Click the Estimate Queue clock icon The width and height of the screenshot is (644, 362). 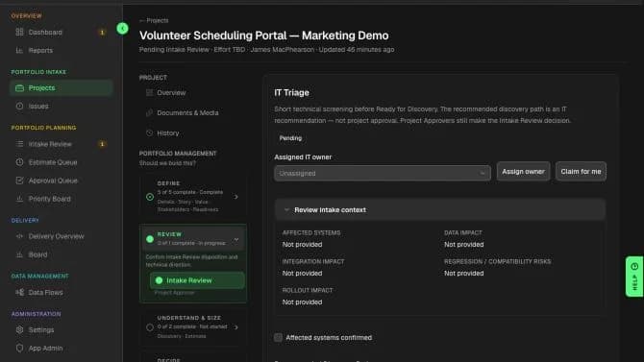click(x=19, y=162)
